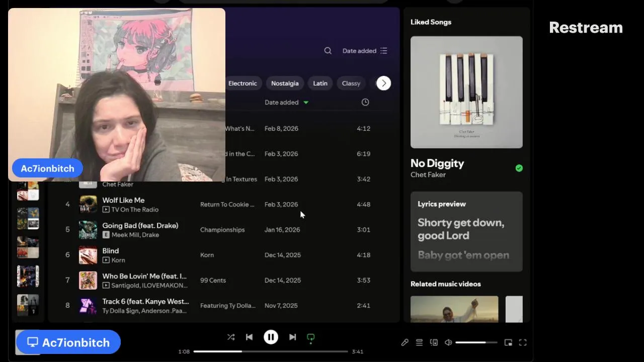Open the Korn artist link
644x362 pixels.
click(118, 260)
